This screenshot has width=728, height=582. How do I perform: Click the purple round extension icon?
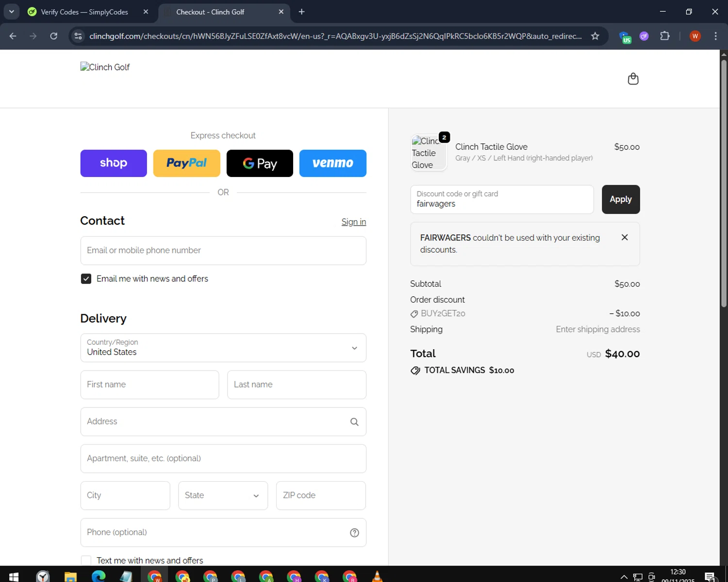pyautogui.click(x=644, y=36)
